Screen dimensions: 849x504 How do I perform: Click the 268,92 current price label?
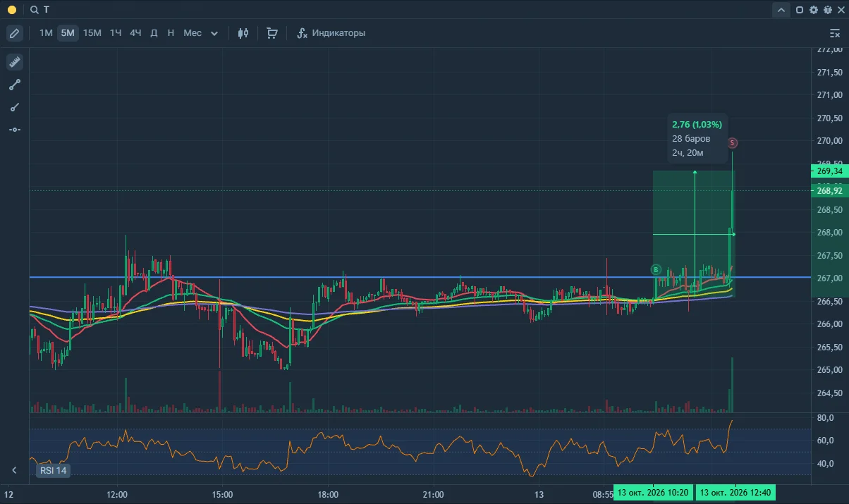click(x=830, y=191)
